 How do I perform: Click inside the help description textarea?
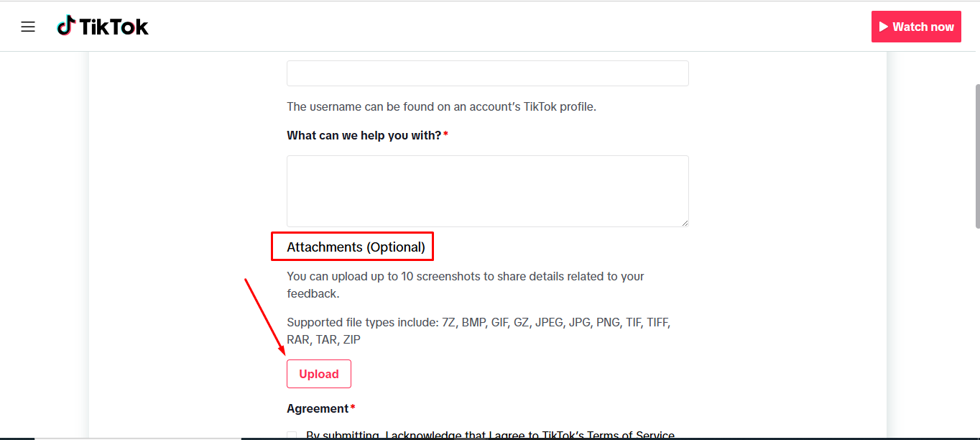point(487,191)
